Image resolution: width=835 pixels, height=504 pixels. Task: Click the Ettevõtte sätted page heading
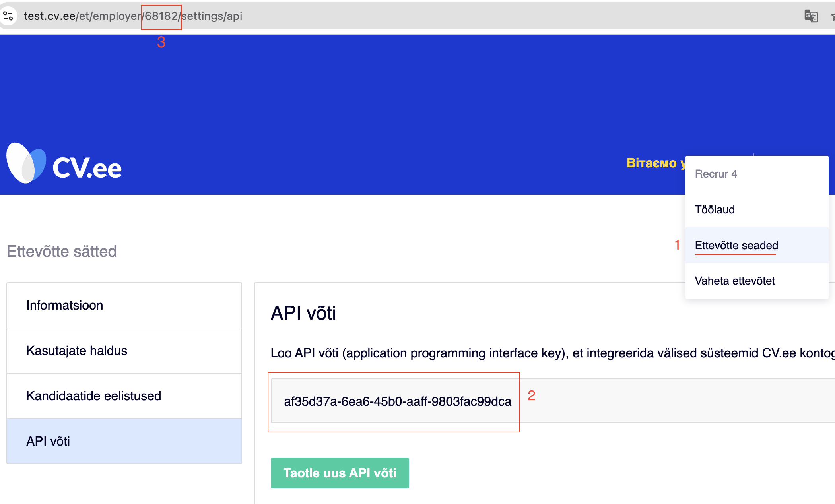click(x=62, y=251)
